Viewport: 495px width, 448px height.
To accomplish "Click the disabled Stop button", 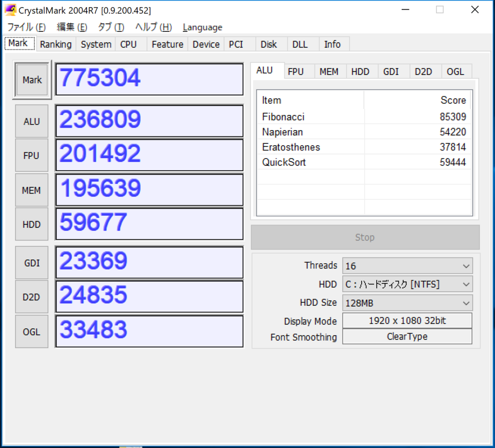I will (365, 237).
